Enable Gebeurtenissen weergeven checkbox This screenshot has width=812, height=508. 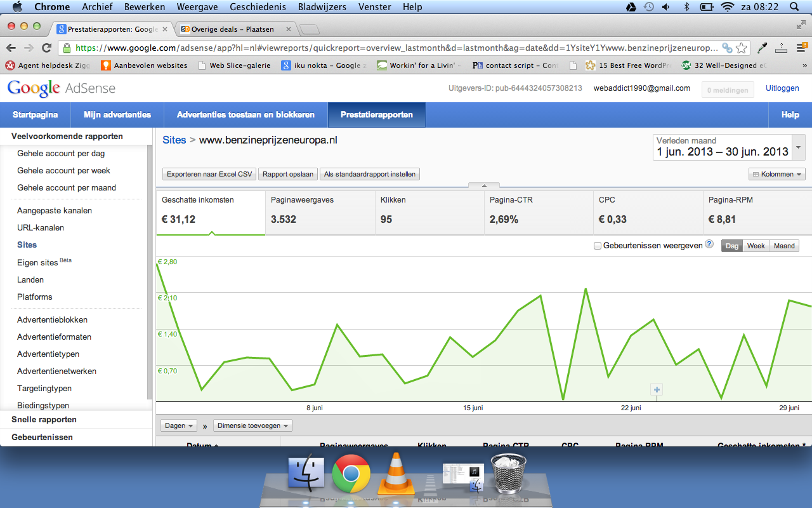598,246
